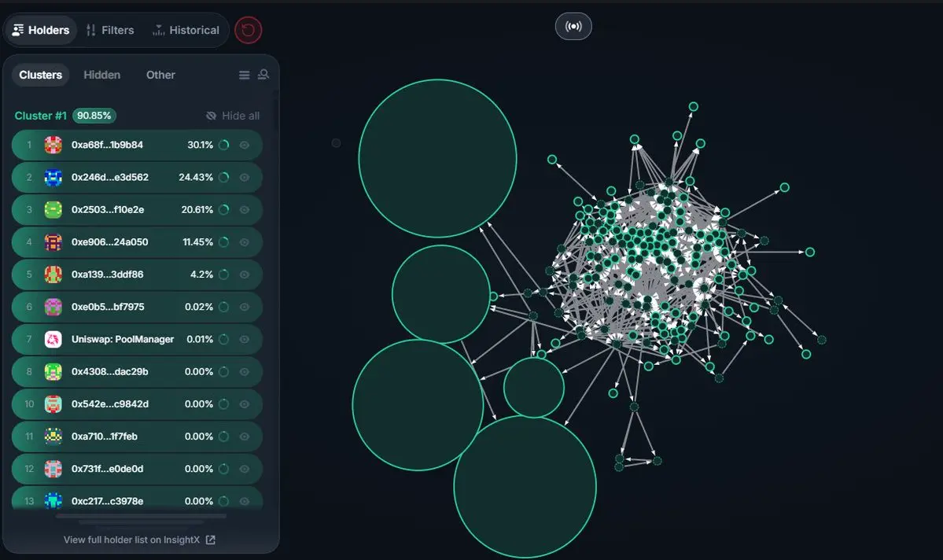Click avatar of 0xa139...3ddf86
This screenshot has width=943, height=560.
tap(53, 274)
